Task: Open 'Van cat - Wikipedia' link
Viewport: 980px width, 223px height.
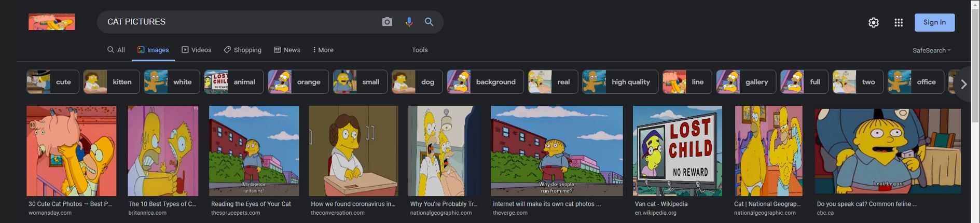Action: point(661,204)
